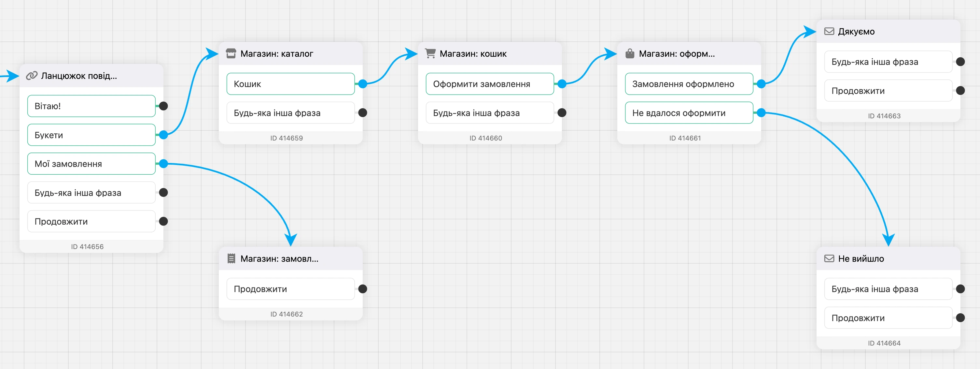Click Продовжити in Ланцюжок повід... block
This screenshot has height=369, width=980.
coord(91,221)
